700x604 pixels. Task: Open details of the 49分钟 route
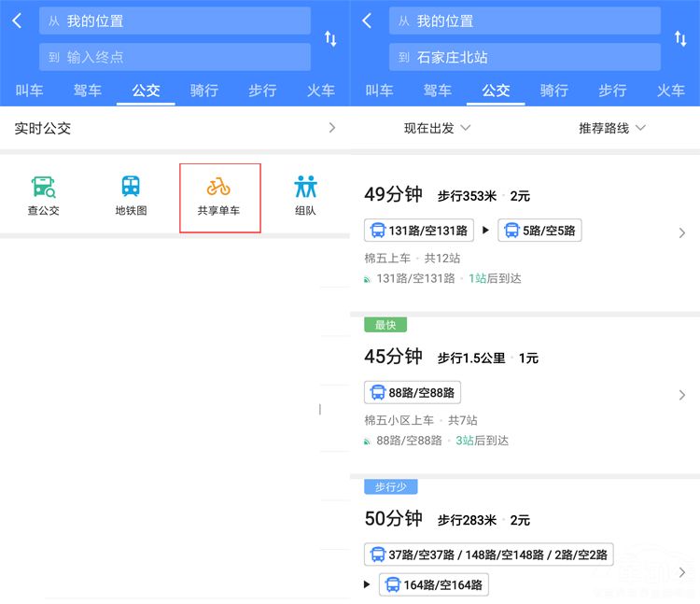pyautogui.click(x=525, y=233)
